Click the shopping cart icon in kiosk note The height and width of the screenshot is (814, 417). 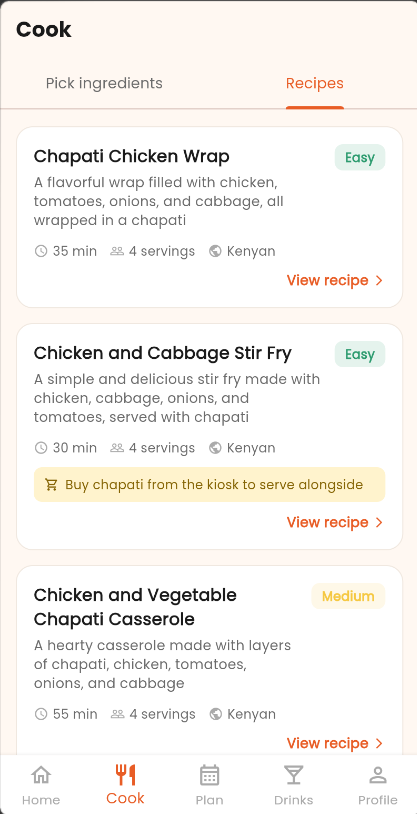pyautogui.click(x=51, y=485)
